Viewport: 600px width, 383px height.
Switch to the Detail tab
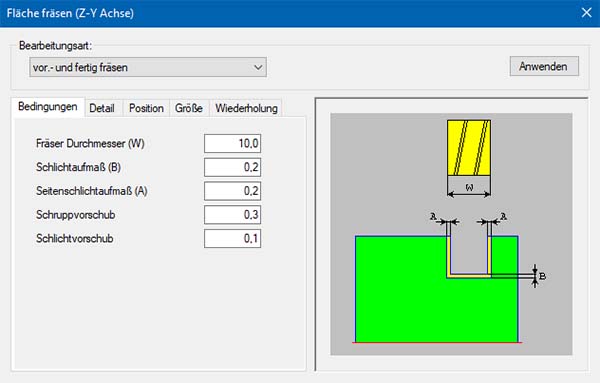click(x=102, y=108)
